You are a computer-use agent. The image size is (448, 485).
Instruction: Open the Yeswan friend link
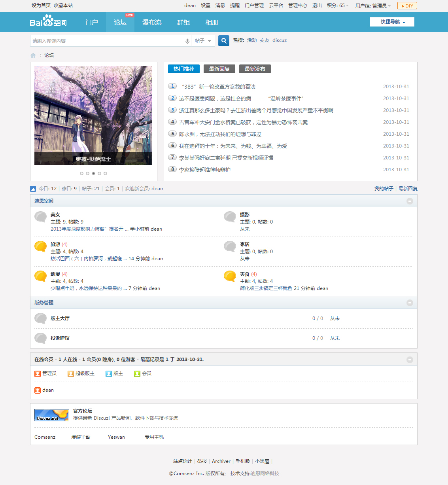coord(116,437)
